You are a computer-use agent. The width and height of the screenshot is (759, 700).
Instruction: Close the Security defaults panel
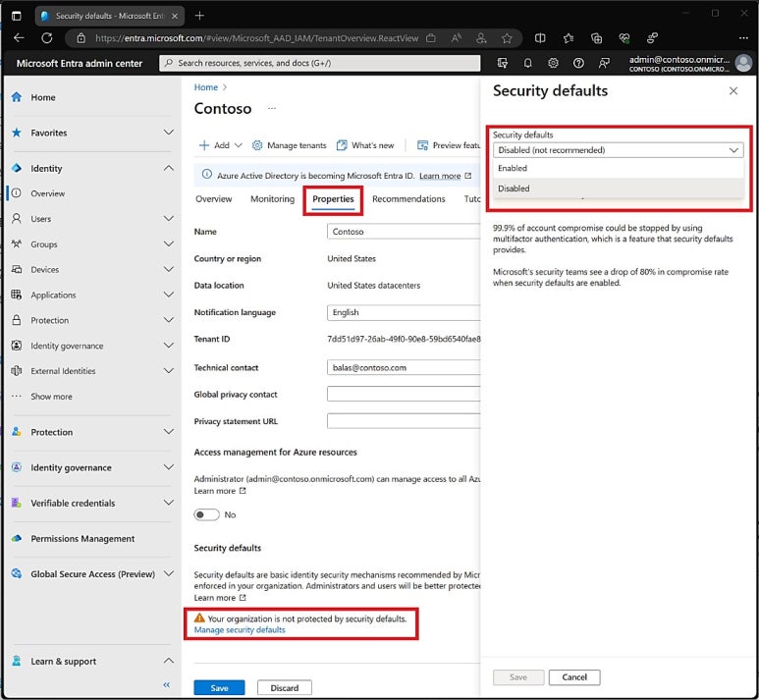coord(732,91)
